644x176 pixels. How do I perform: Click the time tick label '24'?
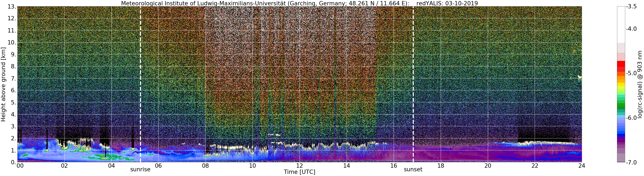[582, 166]
